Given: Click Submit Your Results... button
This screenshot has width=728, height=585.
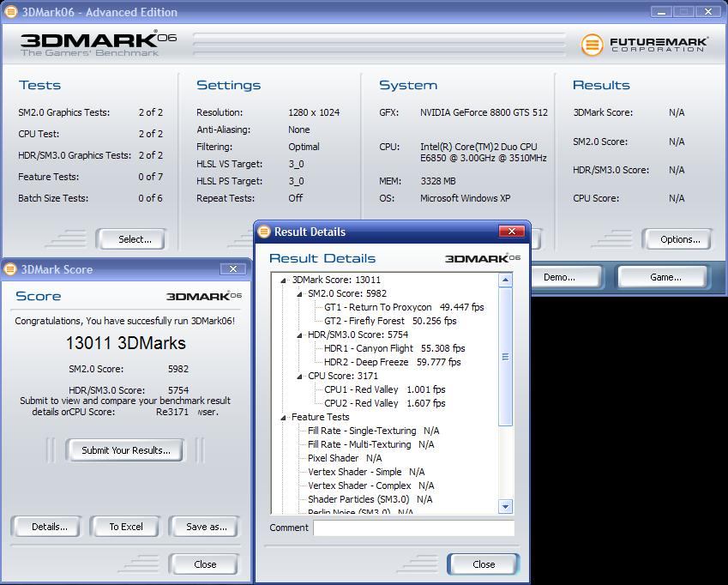Looking at the screenshot, I should pos(125,449).
